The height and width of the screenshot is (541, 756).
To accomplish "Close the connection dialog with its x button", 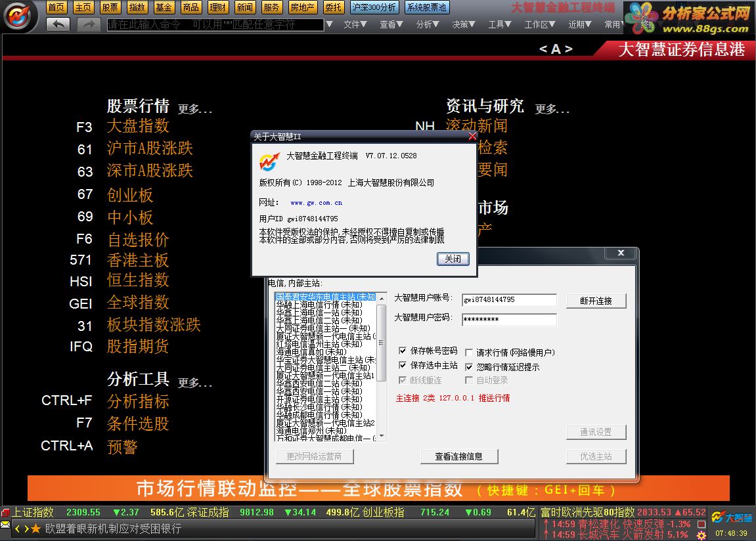I will (621, 252).
